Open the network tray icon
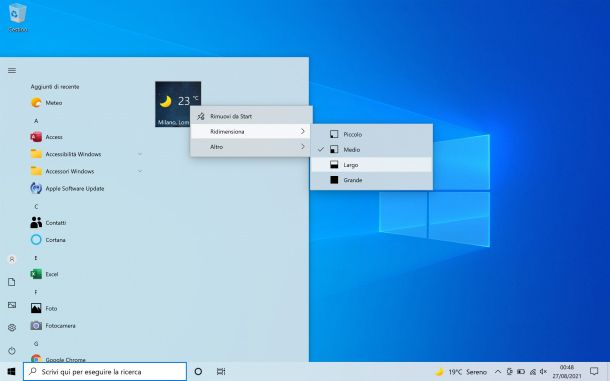This screenshot has width=610, height=381. (x=533, y=372)
